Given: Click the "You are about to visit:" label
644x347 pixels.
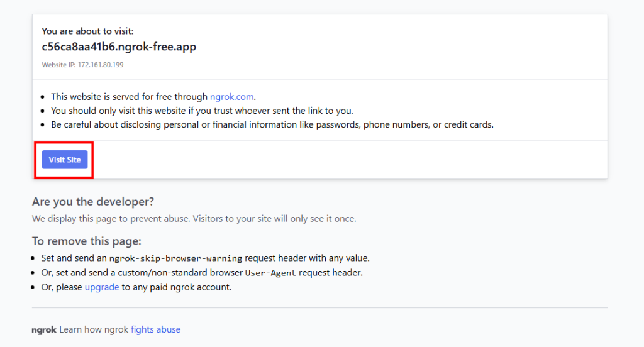Looking at the screenshot, I should coord(87,31).
